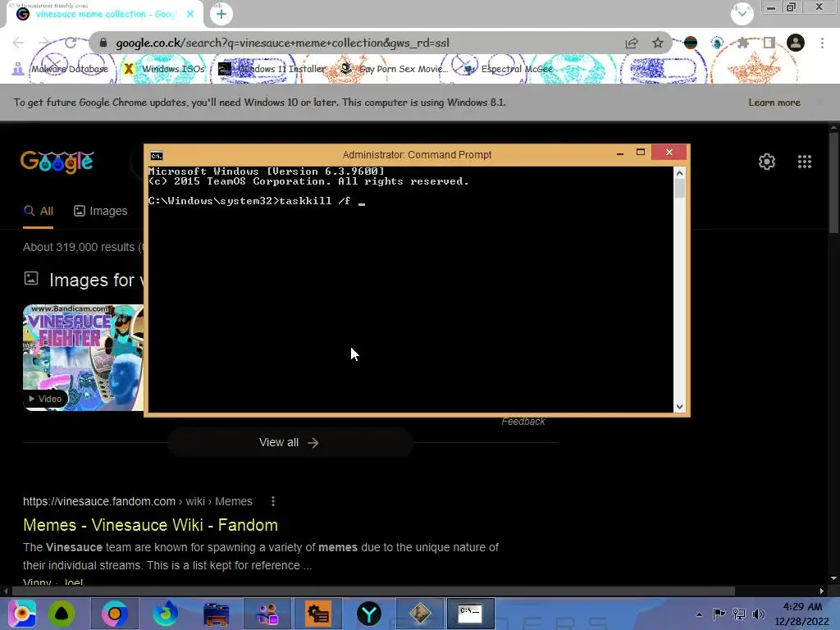Open the tab search dropdown arrow in Chrome
This screenshot has width=840, height=630.
tap(742, 14)
